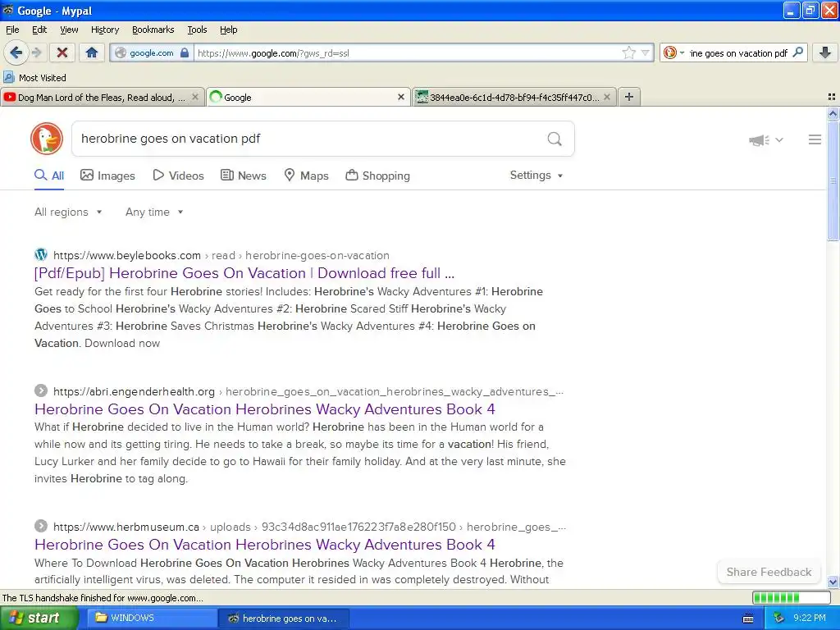
Task: Click the search box magnifier button
Action: click(x=555, y=139)
